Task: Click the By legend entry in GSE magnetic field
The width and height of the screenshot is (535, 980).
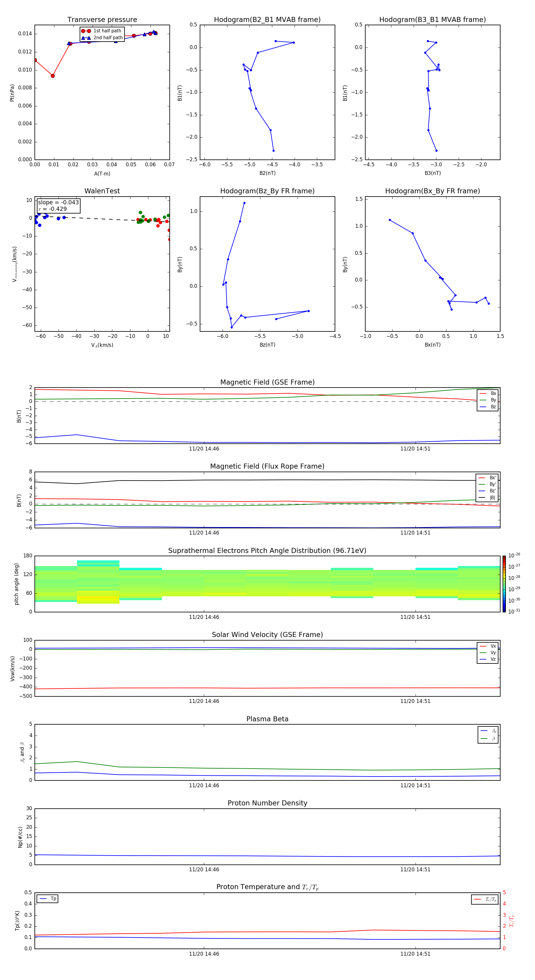Action: (488, 400)
